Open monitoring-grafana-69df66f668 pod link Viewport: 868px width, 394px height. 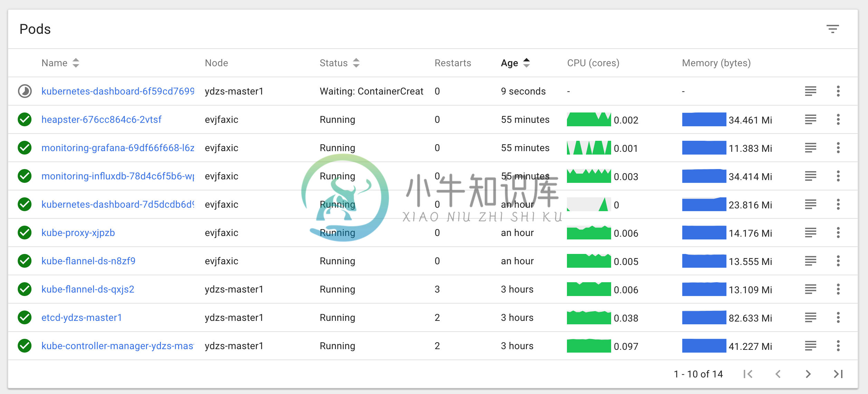(x=118, y=148)
